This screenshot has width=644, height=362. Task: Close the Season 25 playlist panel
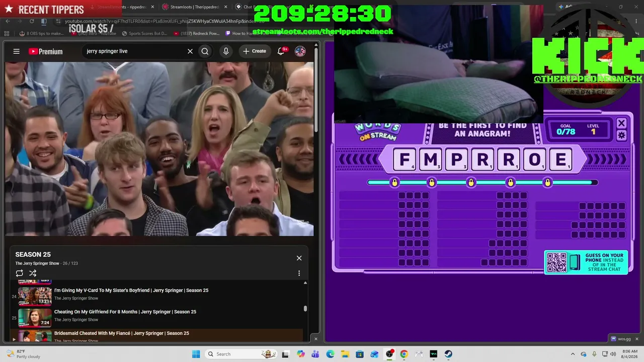[299, 258]
